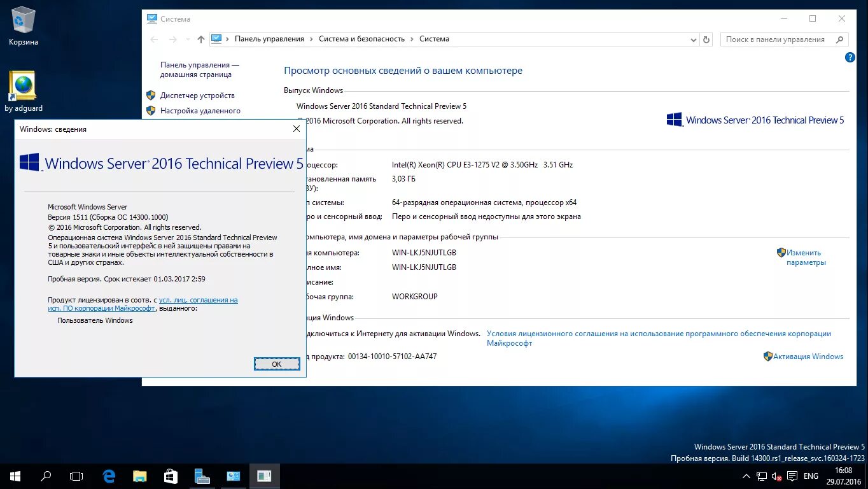
Task: Click memory value '3,03 ГБ'
Action: click(x=403, y=180)
